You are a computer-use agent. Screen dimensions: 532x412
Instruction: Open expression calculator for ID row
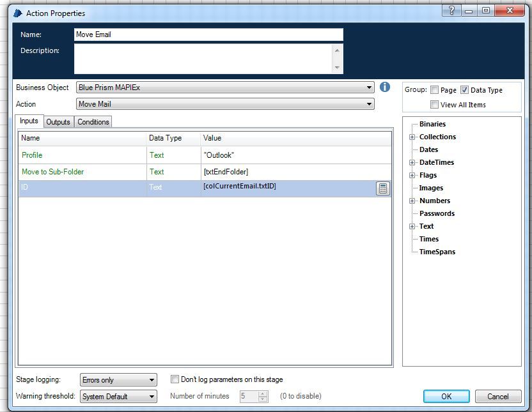pos(383,188)
